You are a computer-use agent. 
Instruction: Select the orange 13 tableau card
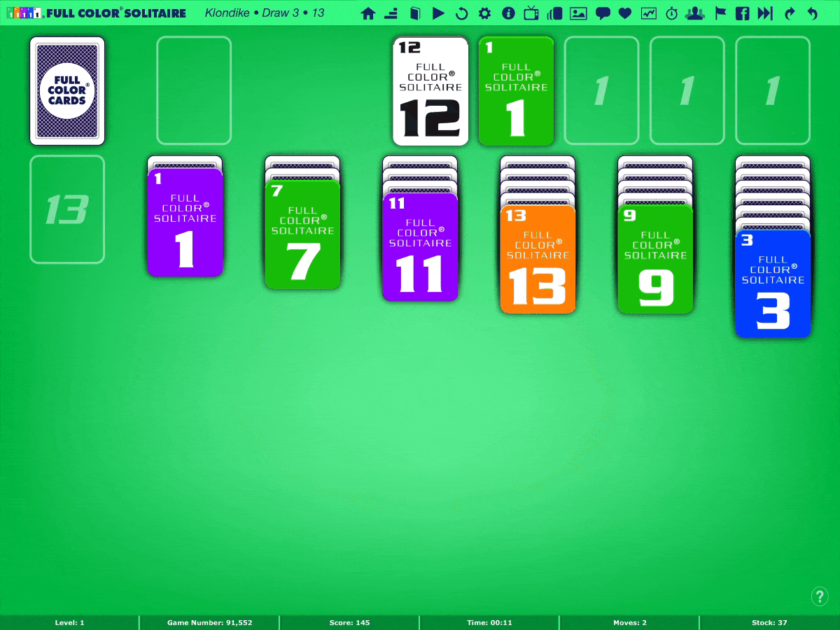coord(538,259)
